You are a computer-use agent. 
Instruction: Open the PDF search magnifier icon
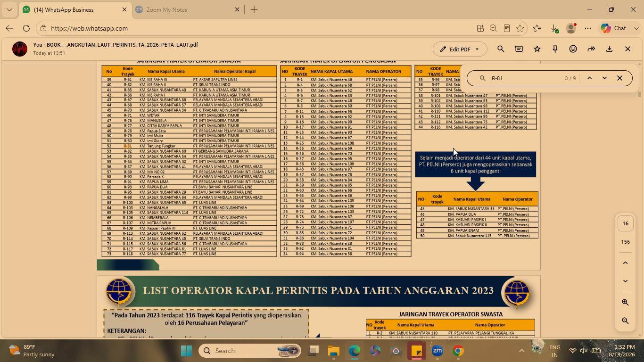click(x=501, y=49)
